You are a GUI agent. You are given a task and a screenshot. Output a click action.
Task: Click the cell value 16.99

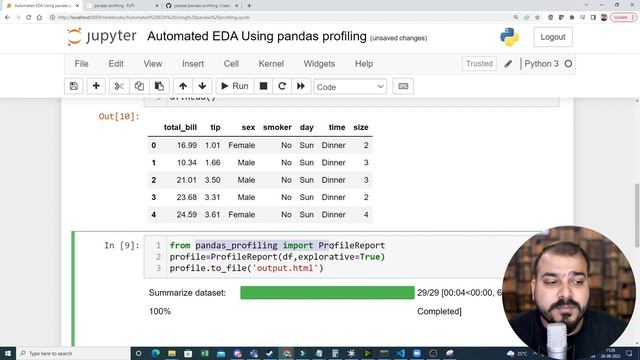click(187, 145)
